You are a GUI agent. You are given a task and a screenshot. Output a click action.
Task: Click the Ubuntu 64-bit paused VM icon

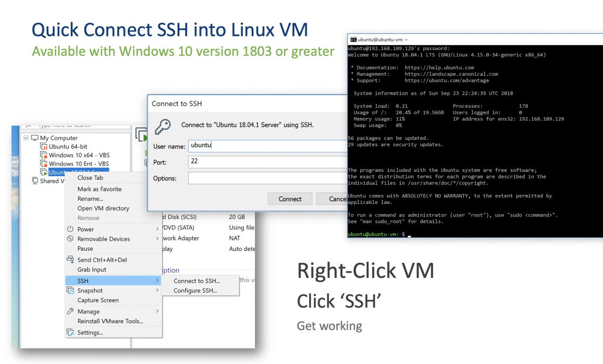(x=44, y=146)
